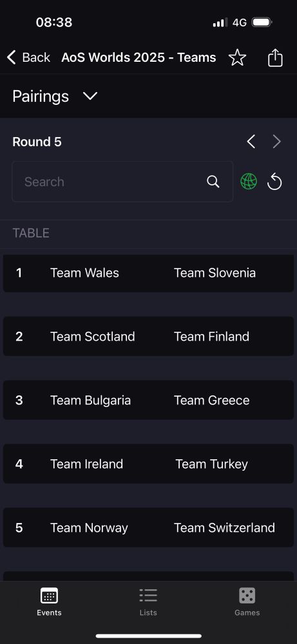Click the refresh pairings icon
This screenshot has height=644, width=297.
point(274,182)
